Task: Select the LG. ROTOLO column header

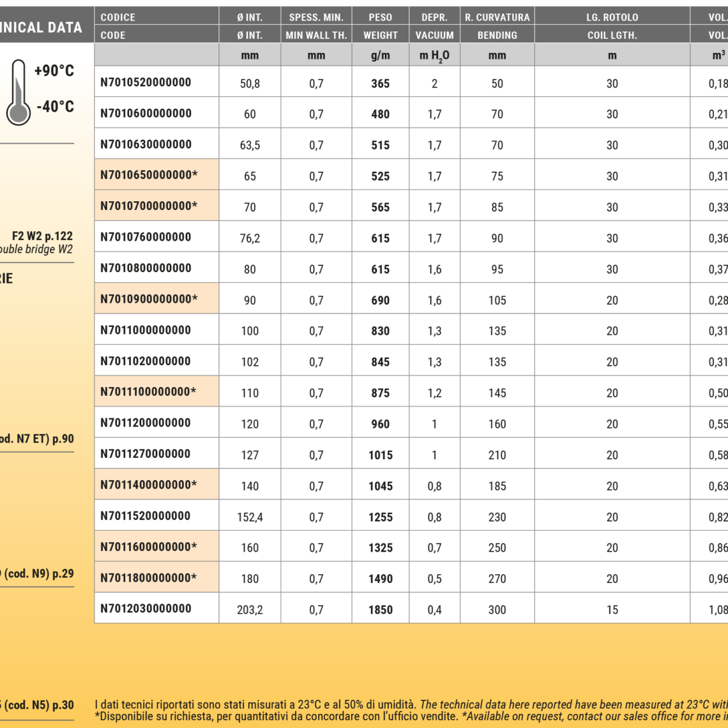Action: (612, 17)
